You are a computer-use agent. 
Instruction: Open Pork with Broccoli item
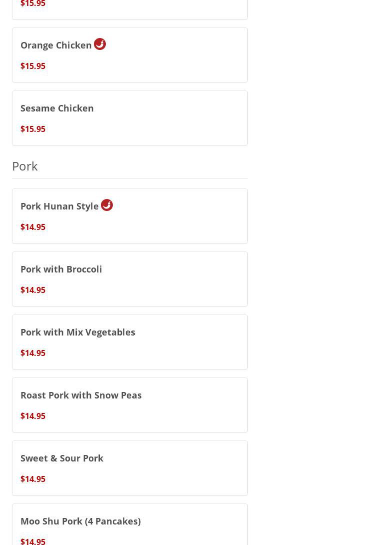click(x=61, y=269)
